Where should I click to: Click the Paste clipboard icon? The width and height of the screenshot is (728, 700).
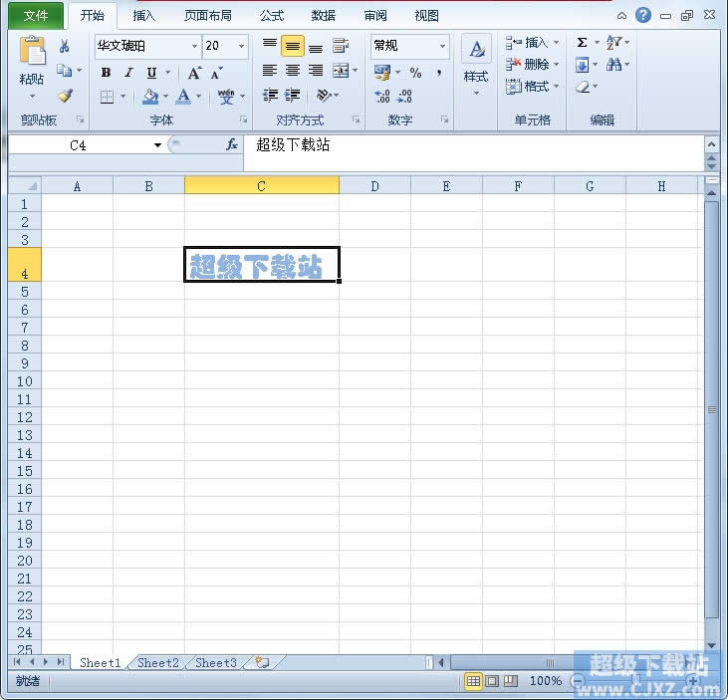click(x=32, y=50)
